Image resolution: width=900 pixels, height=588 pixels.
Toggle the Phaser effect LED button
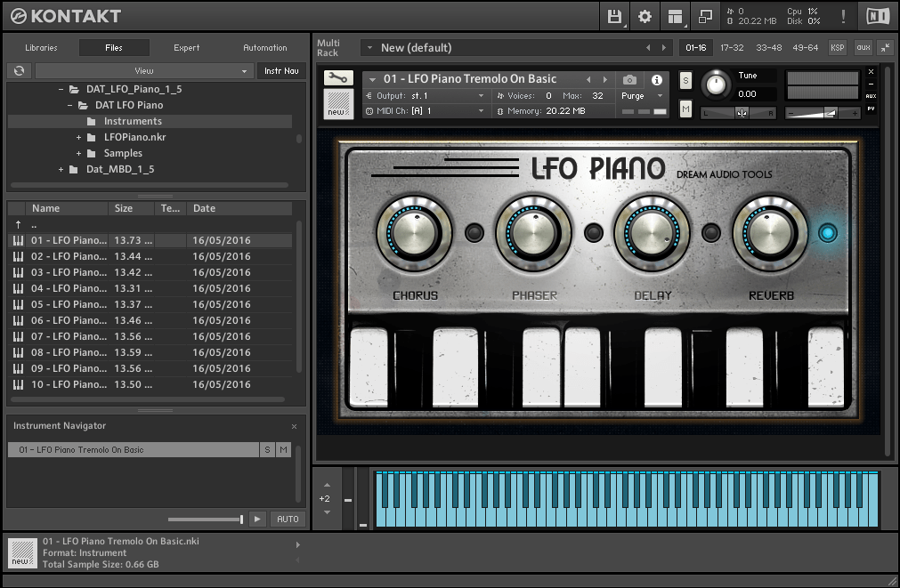point(593,233)
